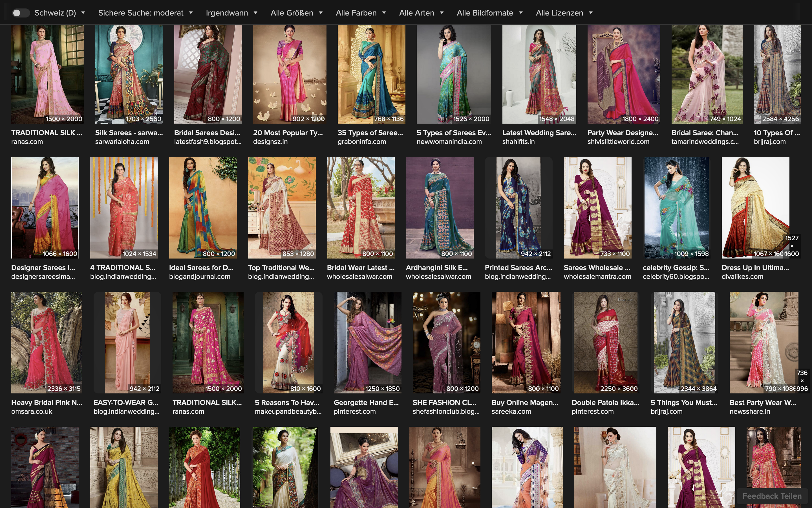Open Georgette Hand E... pinterest image

367,343
